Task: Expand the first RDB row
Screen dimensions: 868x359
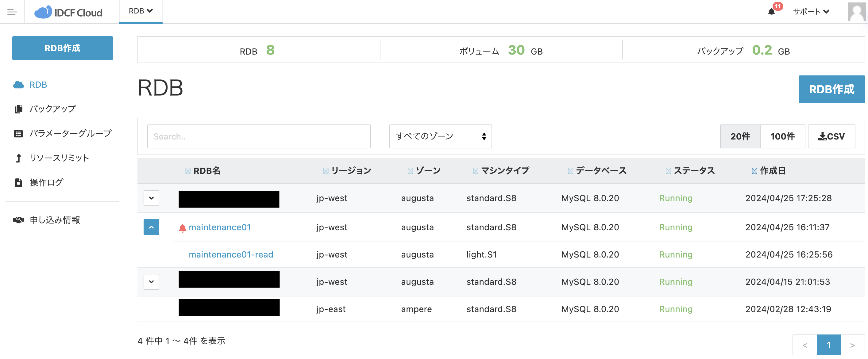Action: click(x=151, y=198)
